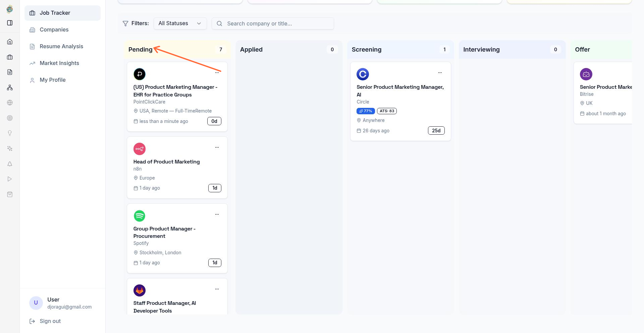Image resolution: width=644 pixels, height=333 pixels.
Task: Expand the options menu on the n8n card
Action: (x=217, y=147)
